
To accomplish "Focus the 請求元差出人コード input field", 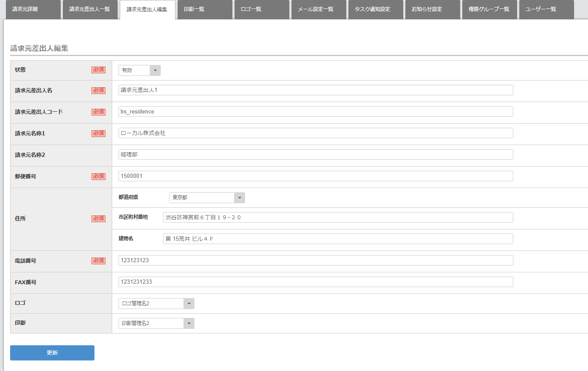I will pos(316,112).
